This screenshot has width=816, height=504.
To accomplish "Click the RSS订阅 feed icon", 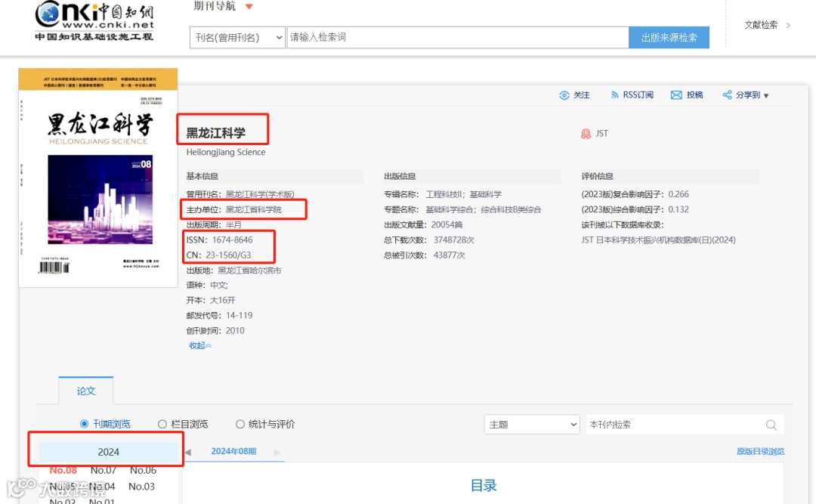I will [614, 94].
